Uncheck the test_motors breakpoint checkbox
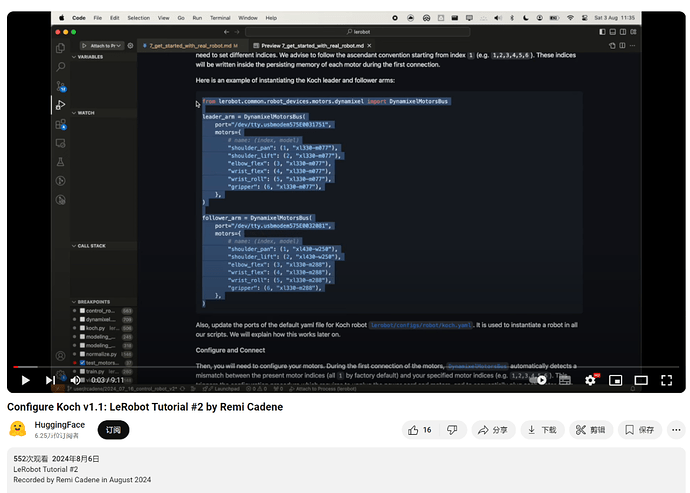The height and width of the screenshot is (493, 690). (x=80, y=362)
